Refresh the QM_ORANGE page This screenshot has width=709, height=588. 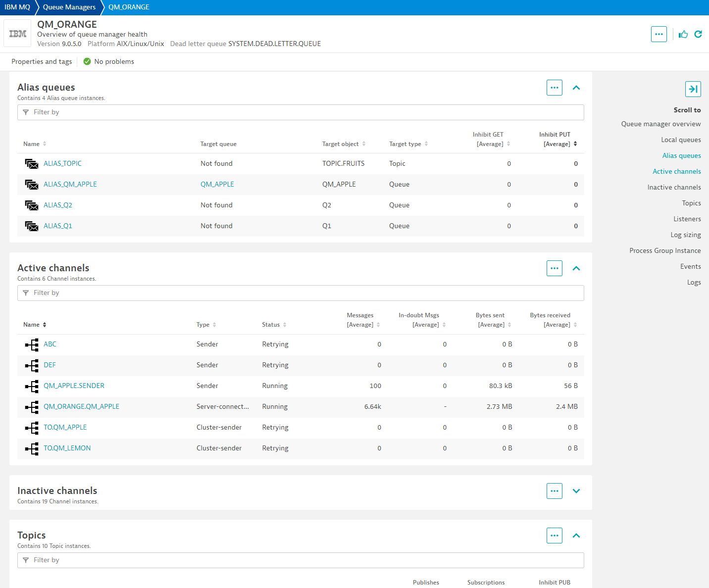coord(698,34)
